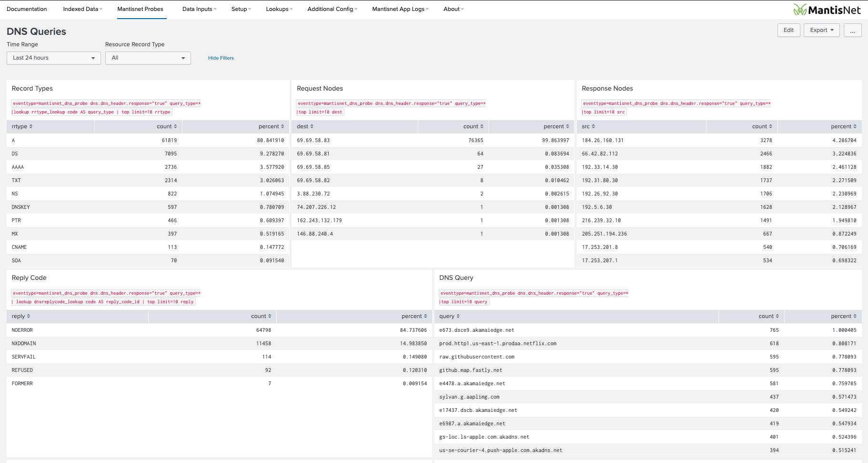Screen dimensions: 868x463
Task: Sort Request Nodes by dest column
Action: (305, 126)
